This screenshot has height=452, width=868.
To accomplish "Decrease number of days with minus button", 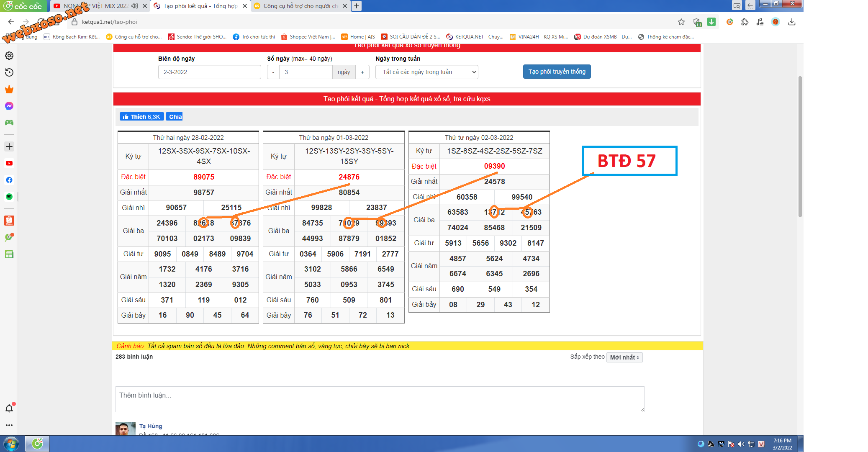I will tap(273, 72).
